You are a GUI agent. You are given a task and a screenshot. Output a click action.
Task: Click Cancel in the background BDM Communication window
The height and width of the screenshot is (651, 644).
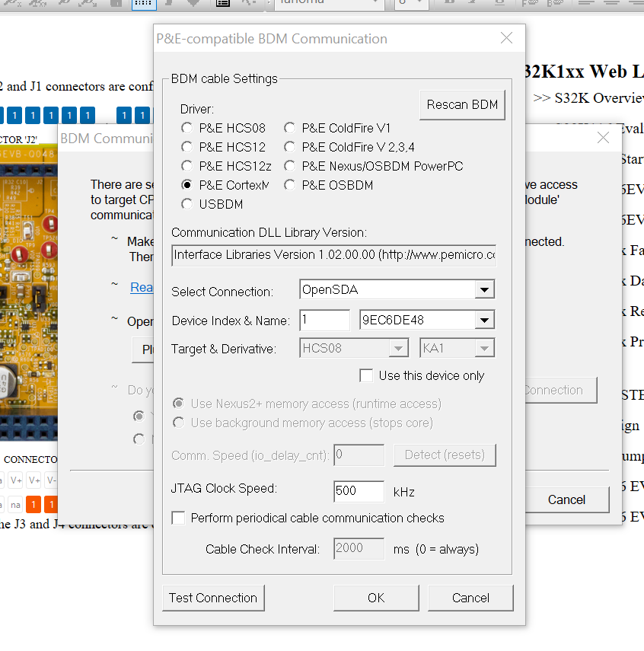567,500
